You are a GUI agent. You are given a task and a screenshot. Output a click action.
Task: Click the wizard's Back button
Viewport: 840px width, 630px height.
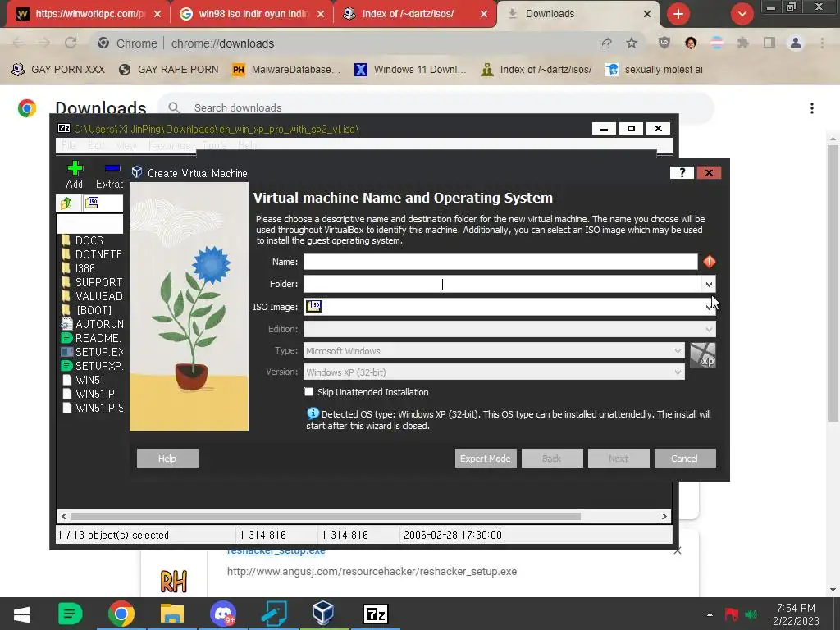coord(552,459)
